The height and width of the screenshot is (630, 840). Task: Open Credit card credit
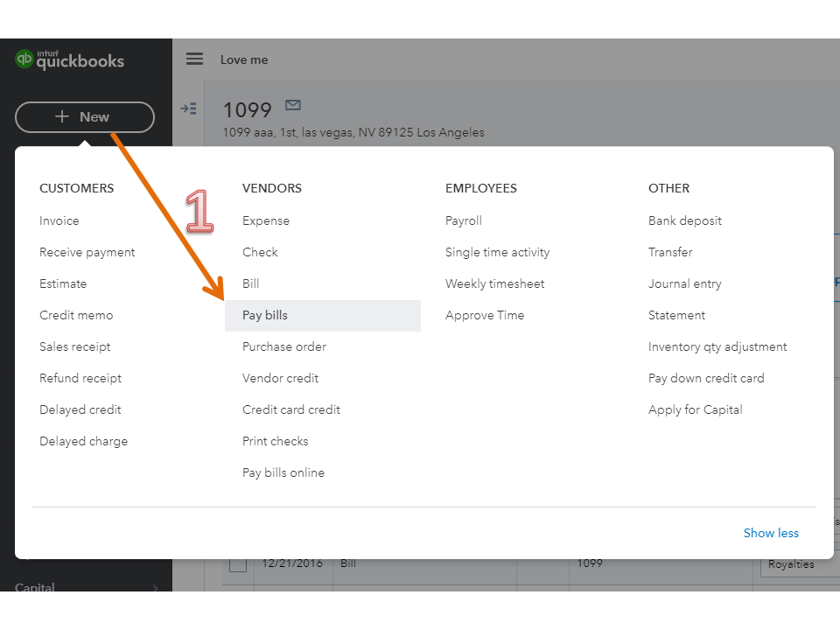coord(290,409)
